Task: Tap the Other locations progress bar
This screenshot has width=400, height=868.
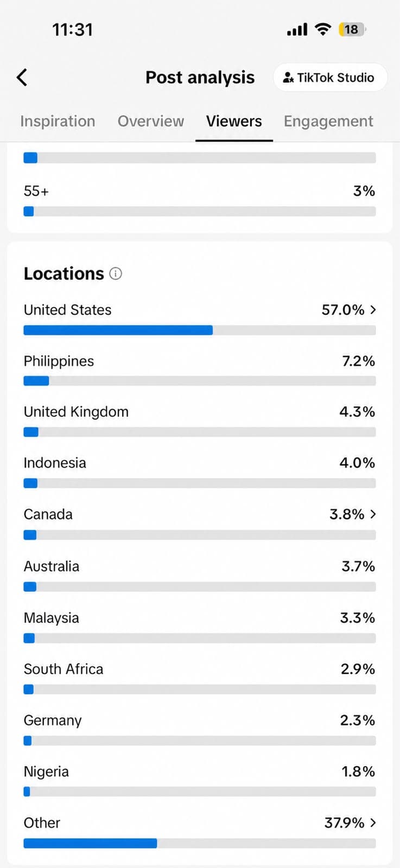Action: tap(200, 844)
